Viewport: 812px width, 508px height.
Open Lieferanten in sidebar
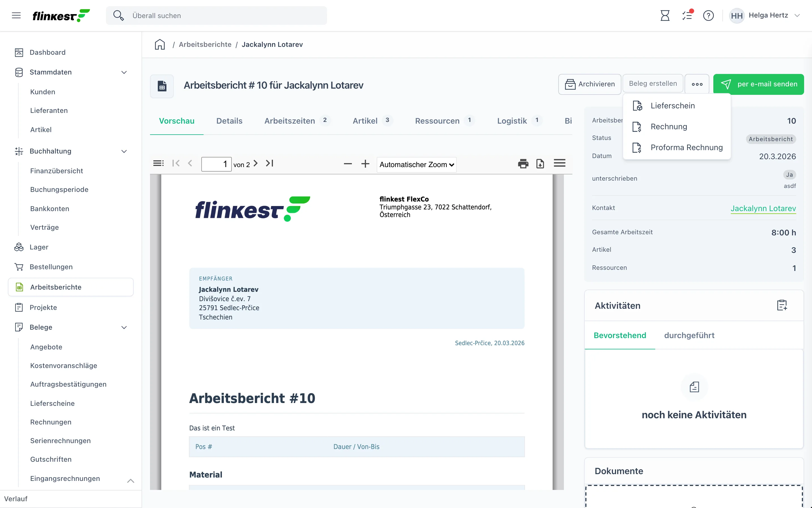click(x=49, y=111)
